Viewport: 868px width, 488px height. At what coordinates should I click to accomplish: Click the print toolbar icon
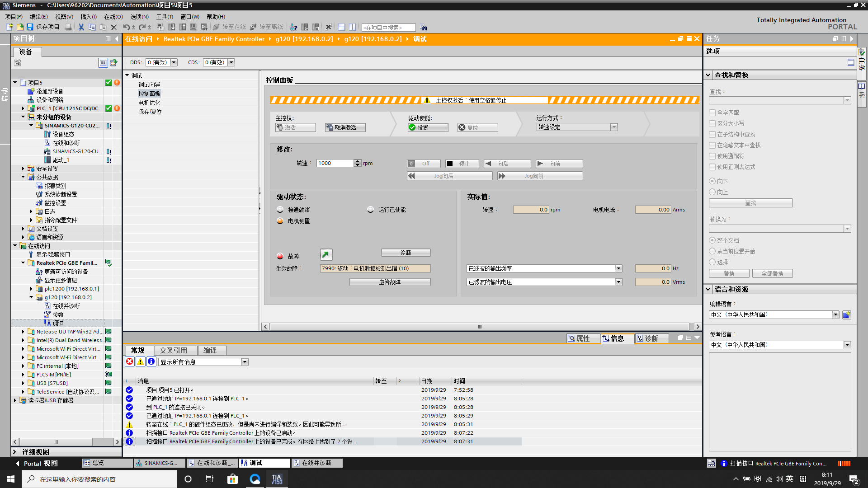(68, 27)
